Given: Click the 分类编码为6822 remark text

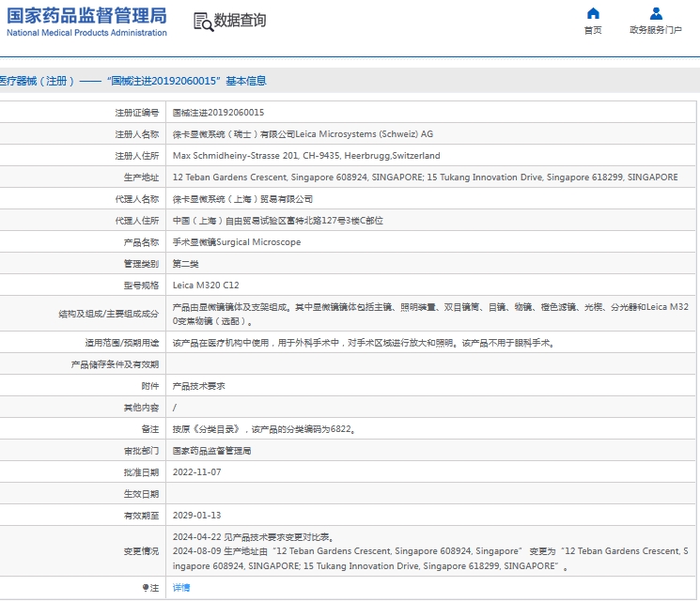Looking at the screenshot, I should 264,429.
